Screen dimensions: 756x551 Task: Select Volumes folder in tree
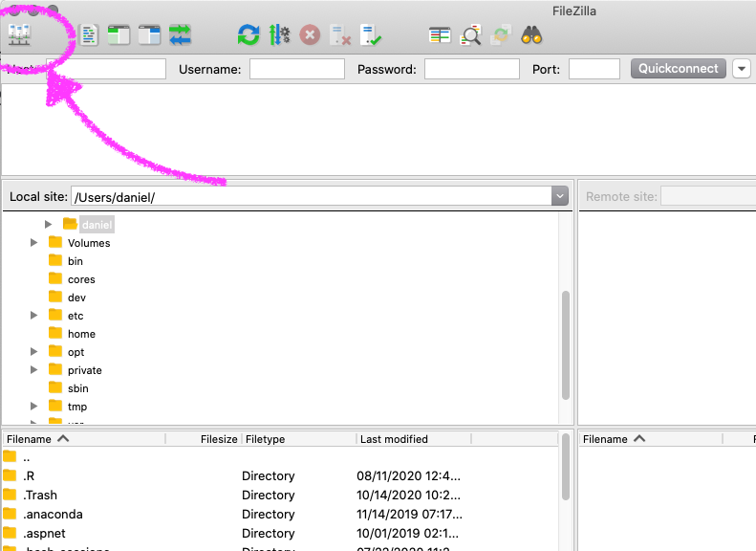click(89, 243)
